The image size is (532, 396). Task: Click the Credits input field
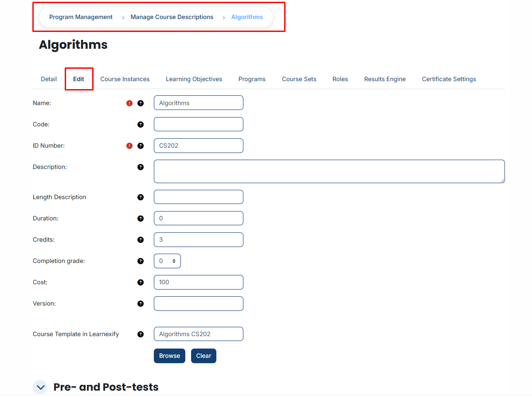[199, 239]
